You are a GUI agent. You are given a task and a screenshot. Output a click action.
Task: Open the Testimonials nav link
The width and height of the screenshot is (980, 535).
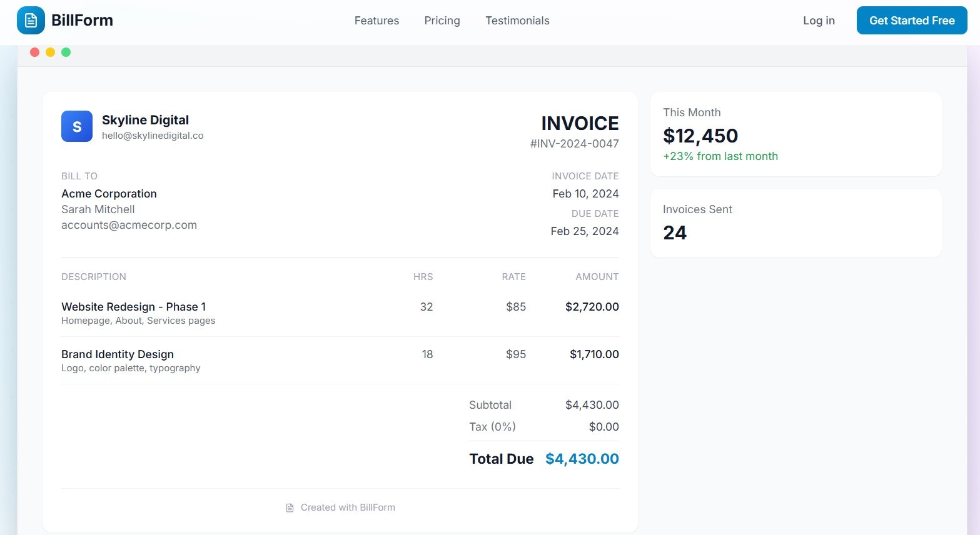(x=517, y=21)
